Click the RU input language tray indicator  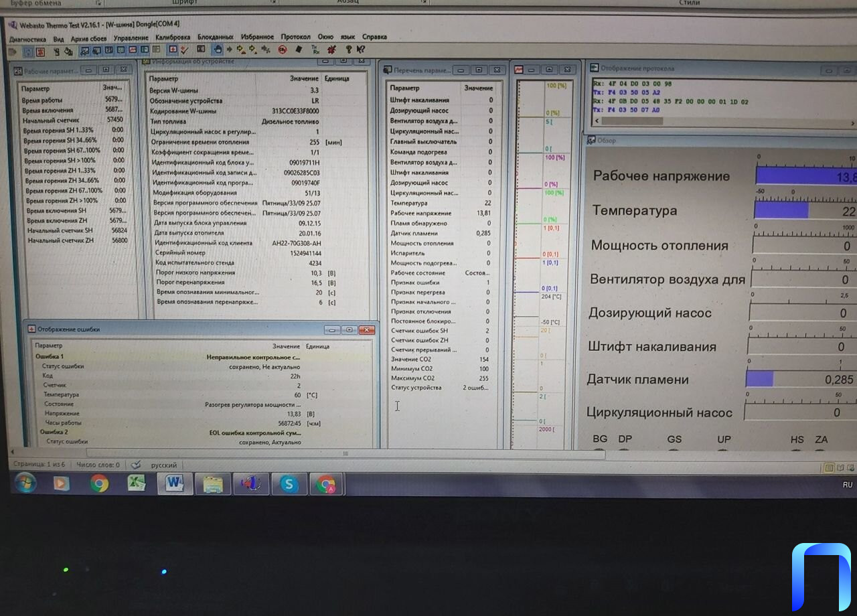pos(847,484)
